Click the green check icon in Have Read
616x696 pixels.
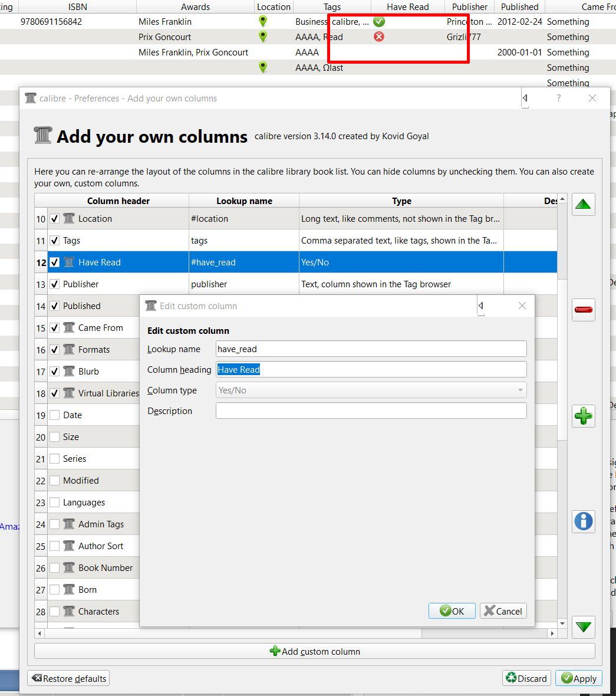pos(378,21)
